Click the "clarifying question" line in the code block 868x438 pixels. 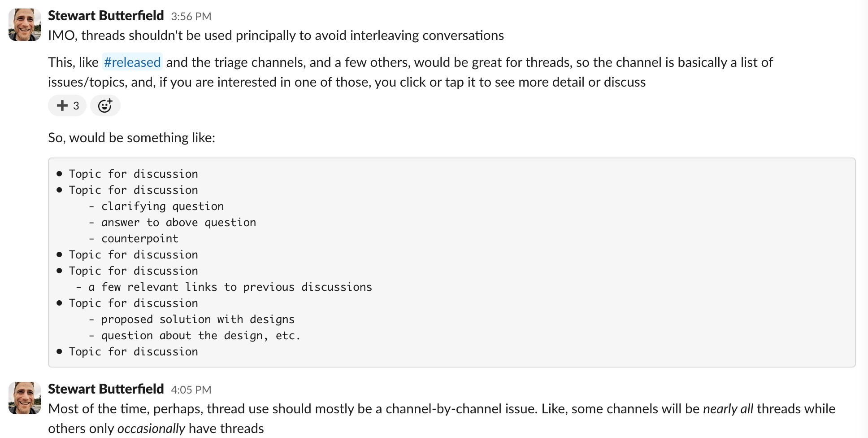162,206
